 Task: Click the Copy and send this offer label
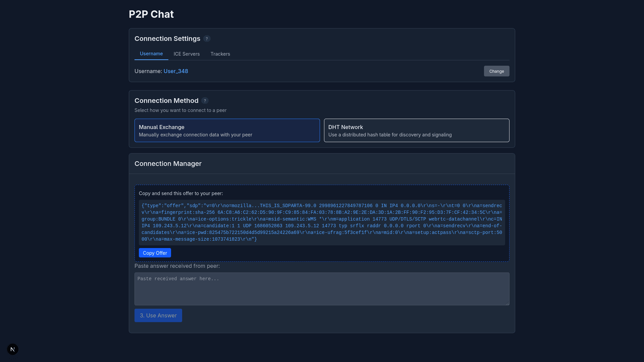(181, 193)
